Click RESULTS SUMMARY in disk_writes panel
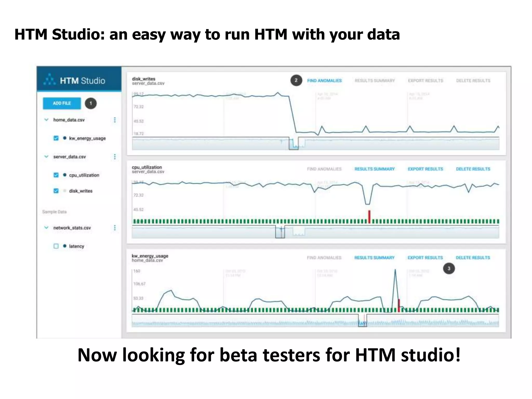 (x=375, y=81)
